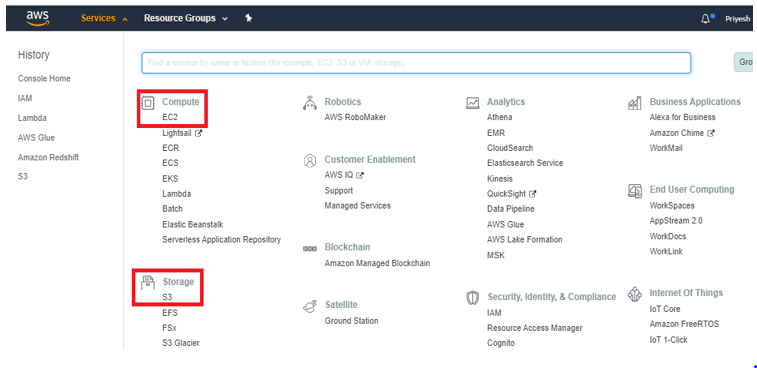The image size is (757, 368).
Task: Click the End User Computing icon
Action: click(634, 191)
